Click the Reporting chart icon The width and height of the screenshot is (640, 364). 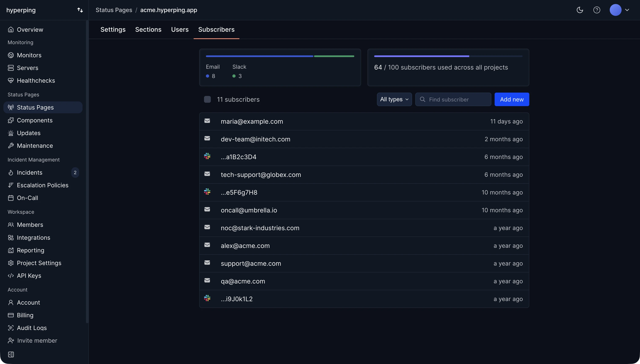coord(11,250)
